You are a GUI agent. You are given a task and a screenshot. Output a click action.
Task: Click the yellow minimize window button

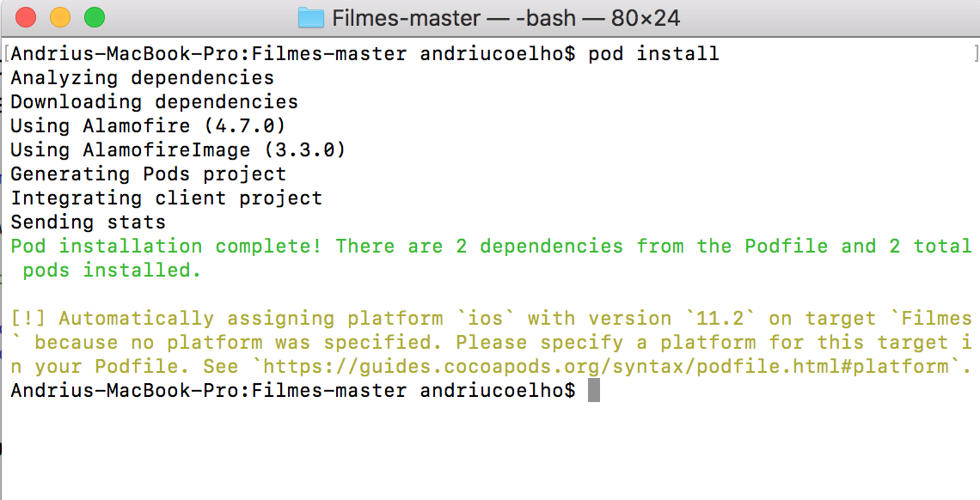coord(60,17)
